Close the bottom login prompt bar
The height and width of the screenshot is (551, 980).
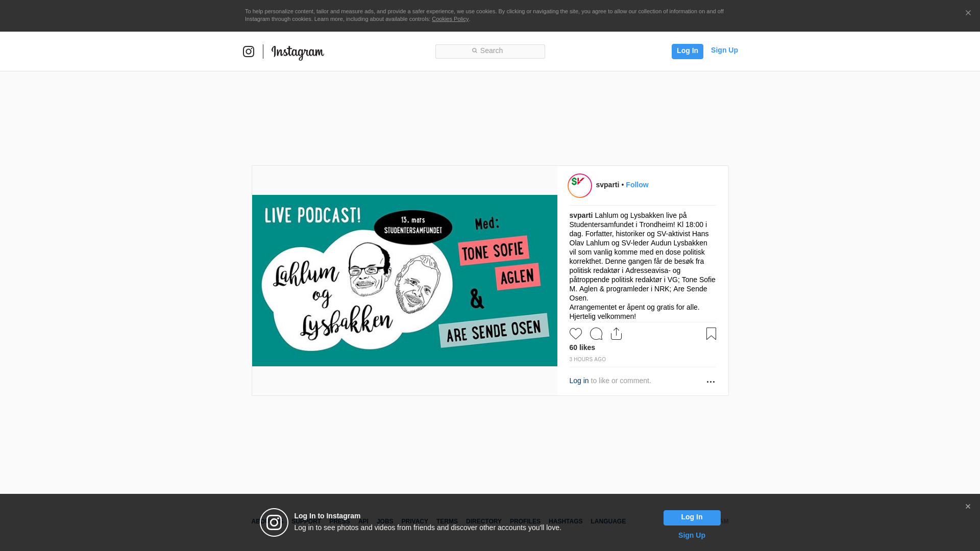(968, 507)
